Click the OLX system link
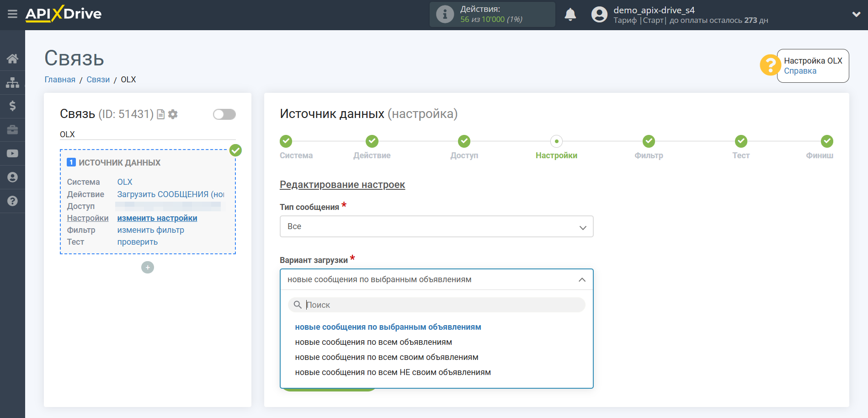This screenshot has width=868, height=418. [125, 182]
